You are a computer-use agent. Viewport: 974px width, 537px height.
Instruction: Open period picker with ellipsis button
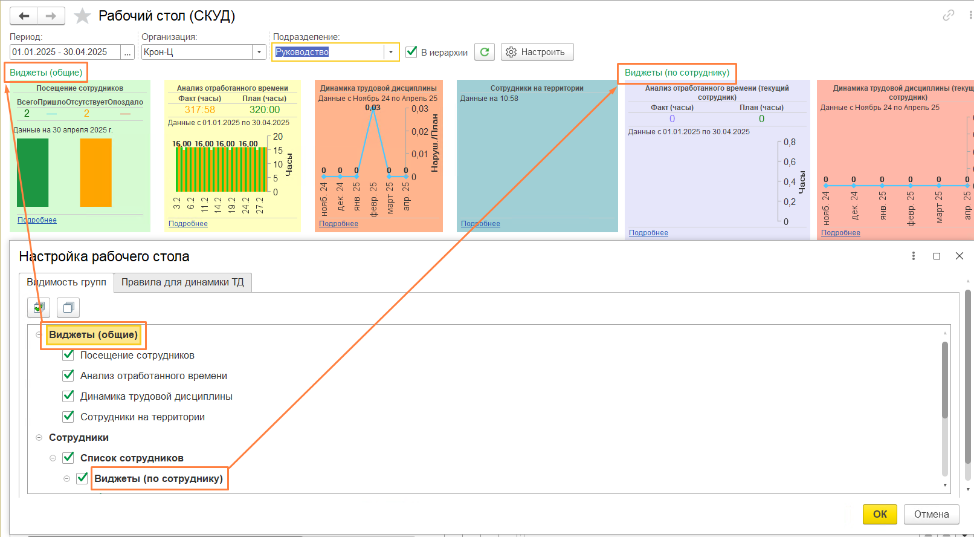coord(127,52)
